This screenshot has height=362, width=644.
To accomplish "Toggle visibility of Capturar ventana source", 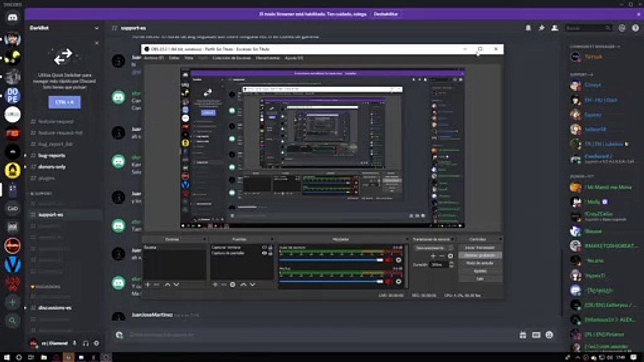I will tap(264, 248).
